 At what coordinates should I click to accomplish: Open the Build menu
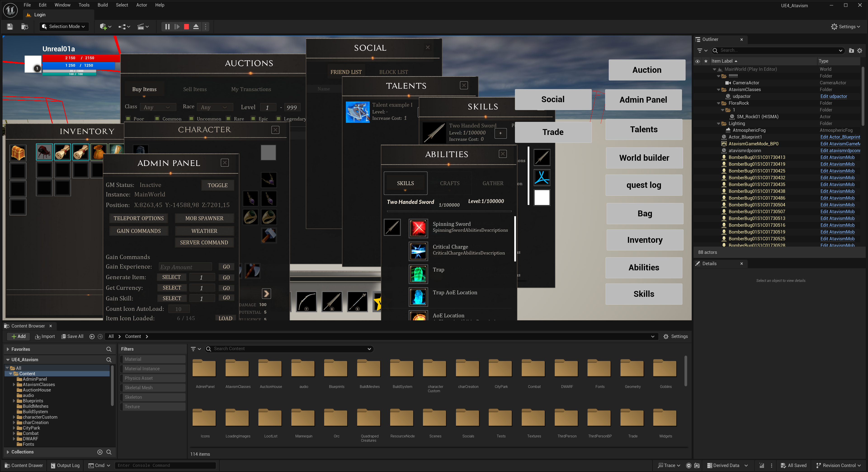[x=102, y=5]
